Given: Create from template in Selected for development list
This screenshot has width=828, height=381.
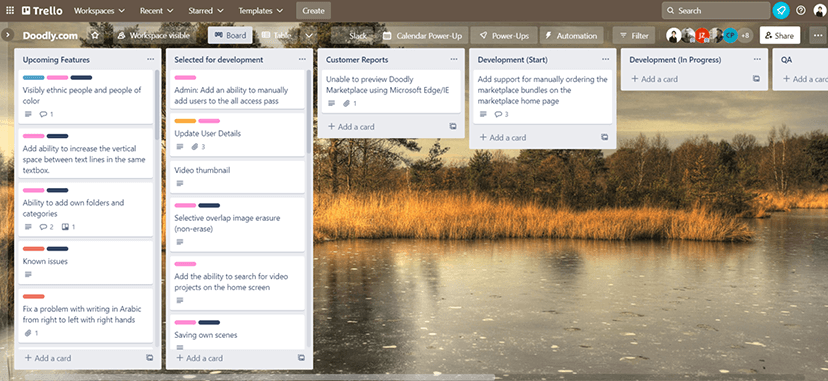Looking at the screenshot, I should pos(301,358).
